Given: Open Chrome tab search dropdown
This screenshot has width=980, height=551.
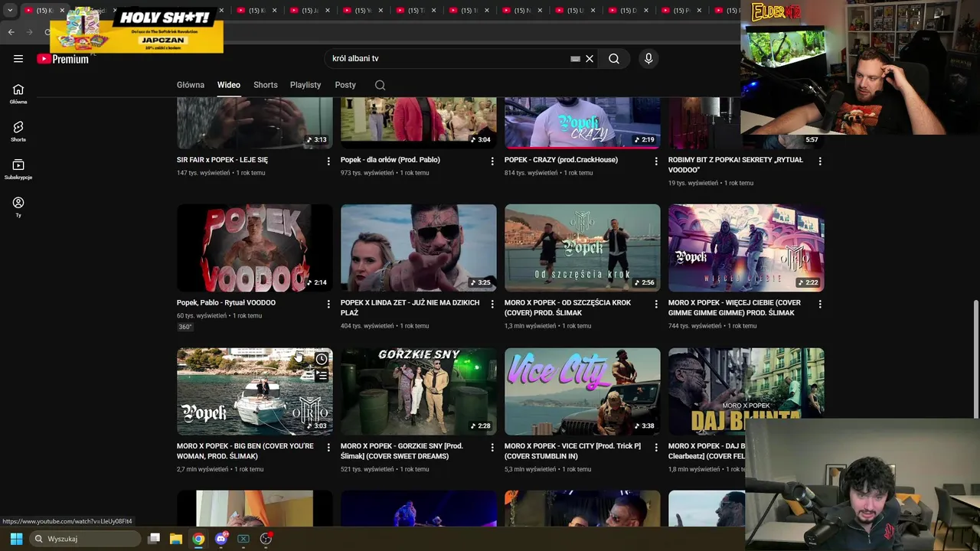Looking at the screenshot, I should tap(10, 10).
